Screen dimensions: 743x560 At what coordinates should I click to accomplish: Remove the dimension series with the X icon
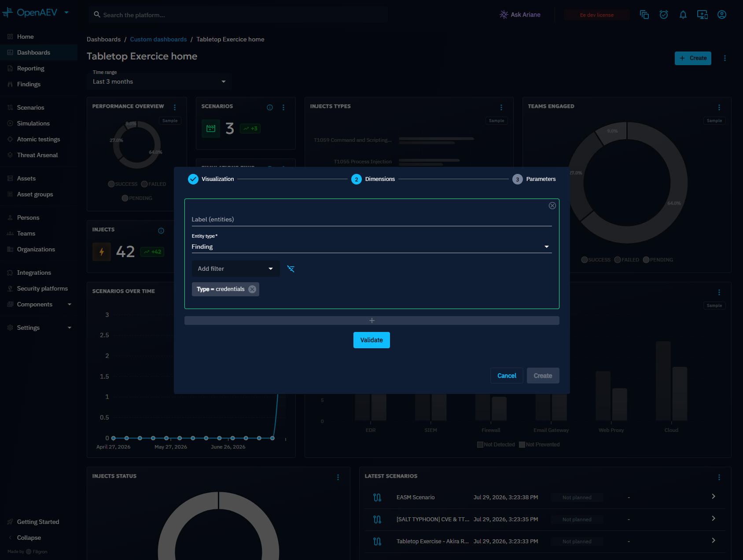click(552, 206)
